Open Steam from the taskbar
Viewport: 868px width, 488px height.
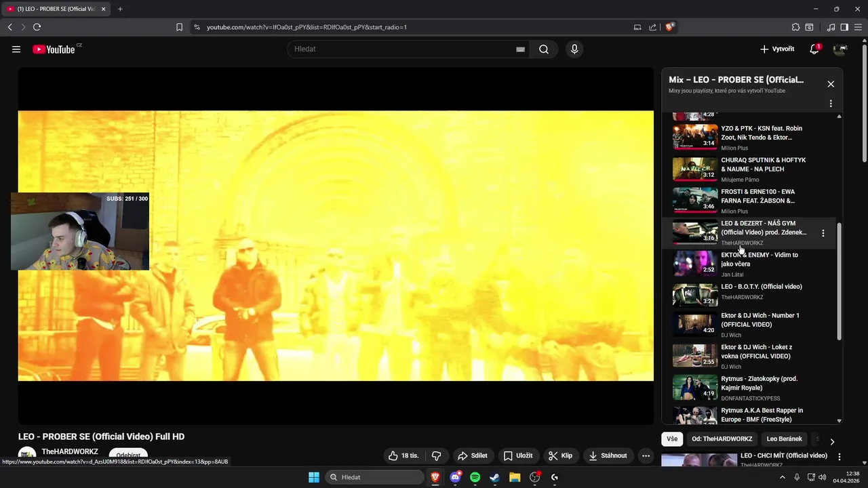point(495,477)
